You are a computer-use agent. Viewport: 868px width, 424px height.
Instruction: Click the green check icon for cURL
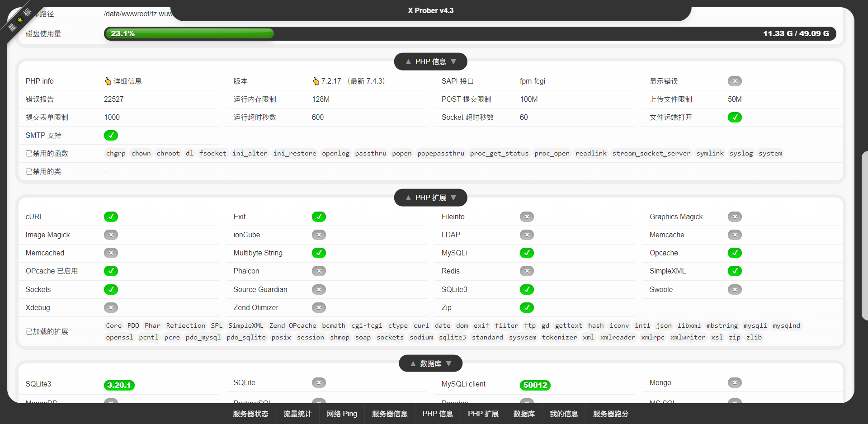click(x=111, y=217)
